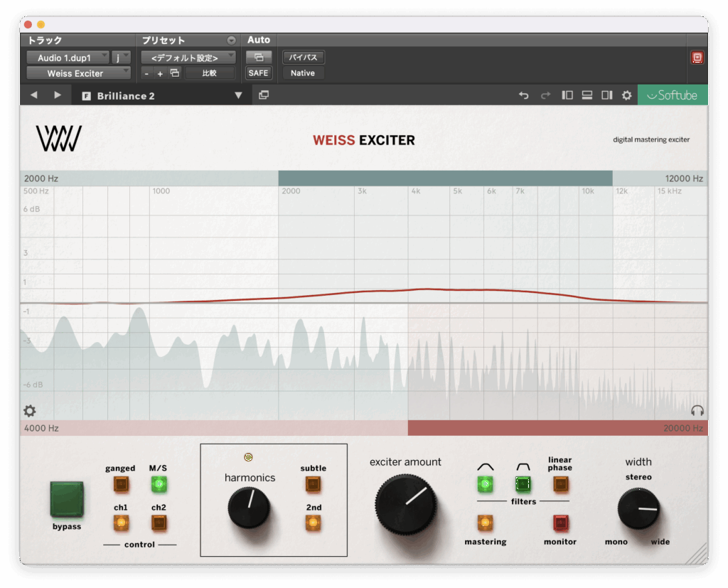Click the small indicator LED above harmonics
Viewport: 728px width, 588px height.
248,457
